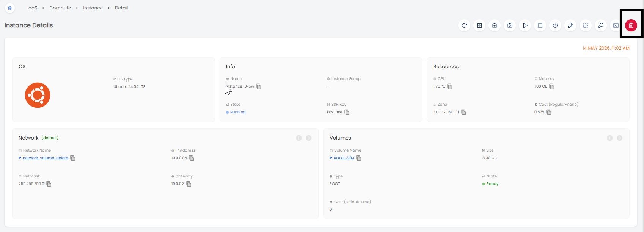Open the IaaS breadcrumb item
This screenshot has width=644, height=232.
[x=32, y=8]
